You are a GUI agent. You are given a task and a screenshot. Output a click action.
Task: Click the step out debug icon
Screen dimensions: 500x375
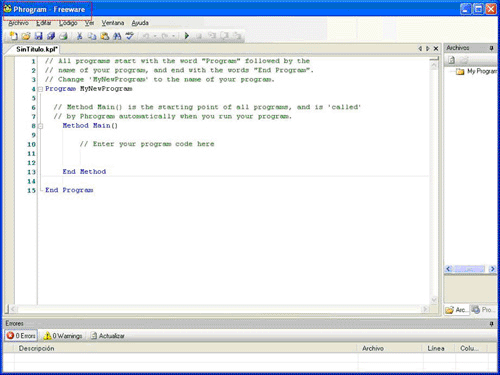click(237, 35)
